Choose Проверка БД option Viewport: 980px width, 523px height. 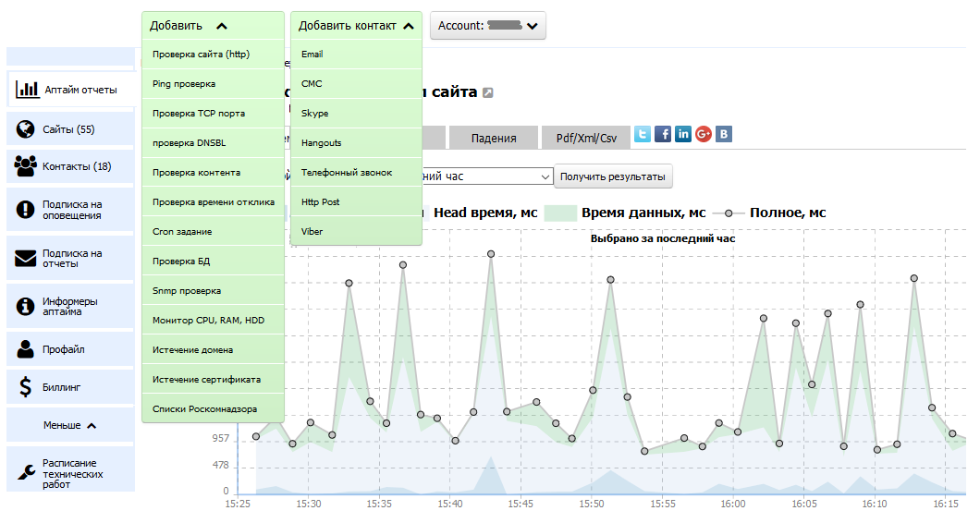point(214,261)
